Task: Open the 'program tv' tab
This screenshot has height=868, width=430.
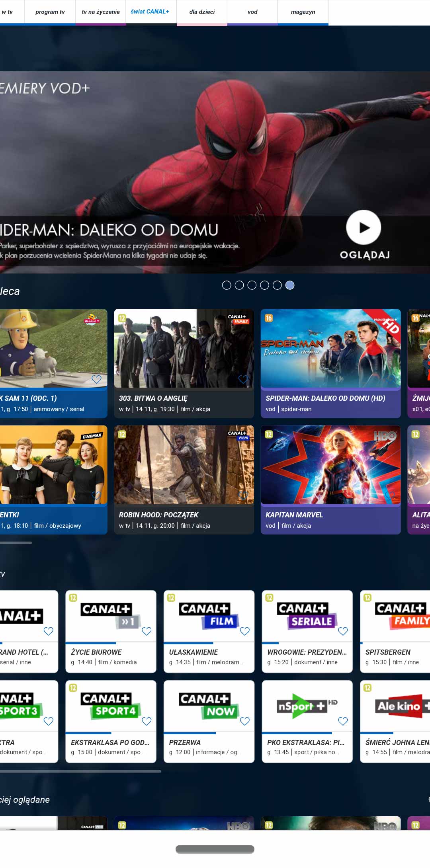Action: (50, 12)
